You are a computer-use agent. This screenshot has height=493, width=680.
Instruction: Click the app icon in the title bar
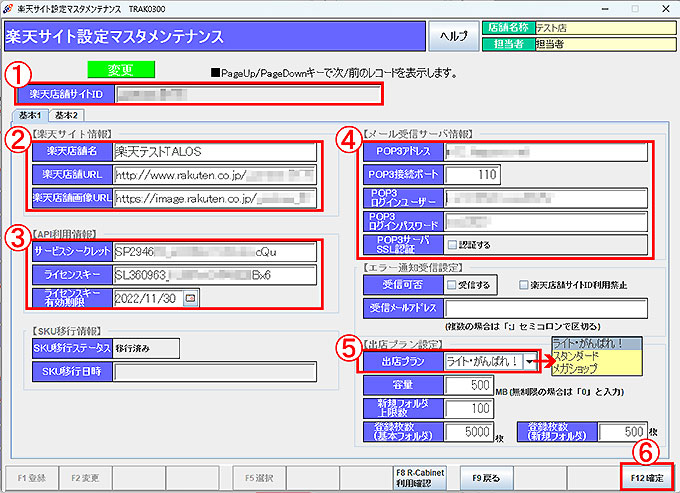(x=8, y=9)
